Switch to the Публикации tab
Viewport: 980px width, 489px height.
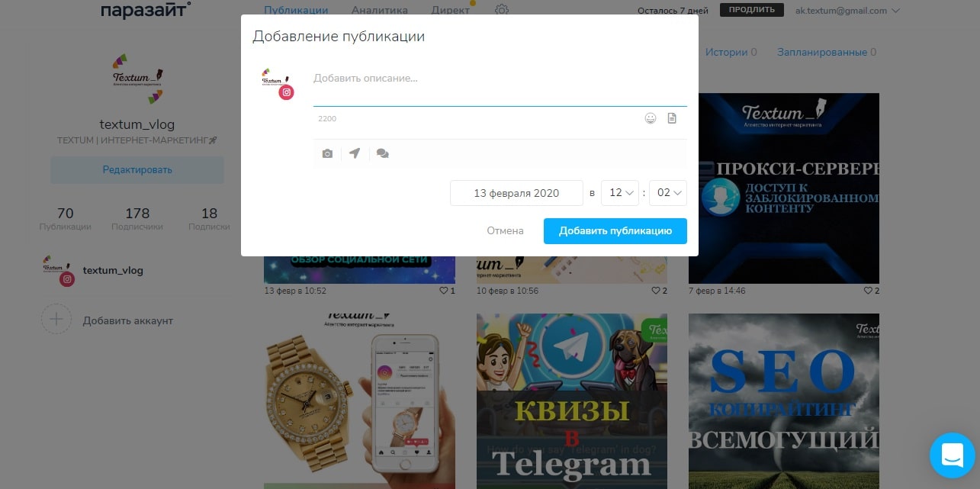coord(296,10)
